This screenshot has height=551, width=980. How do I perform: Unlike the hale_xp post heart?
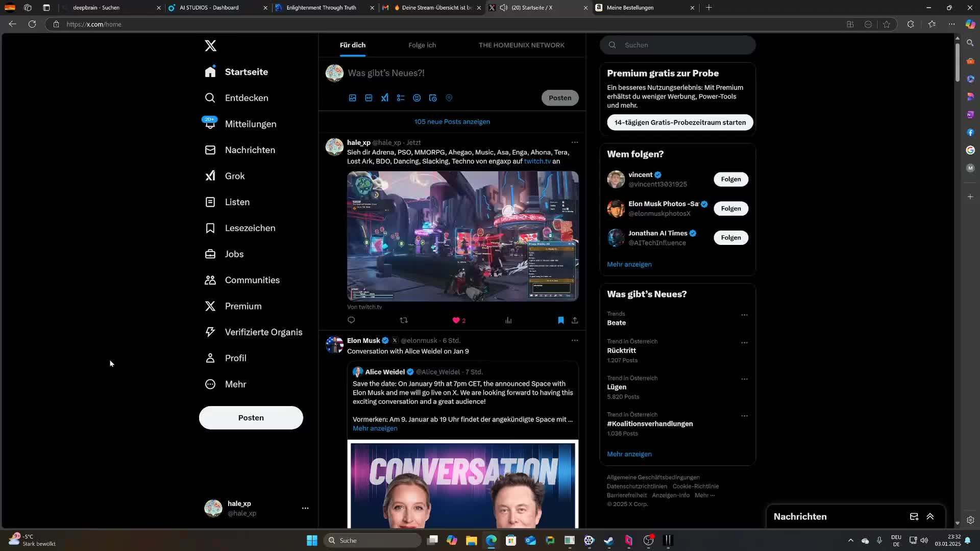click(x=456, y=320)
